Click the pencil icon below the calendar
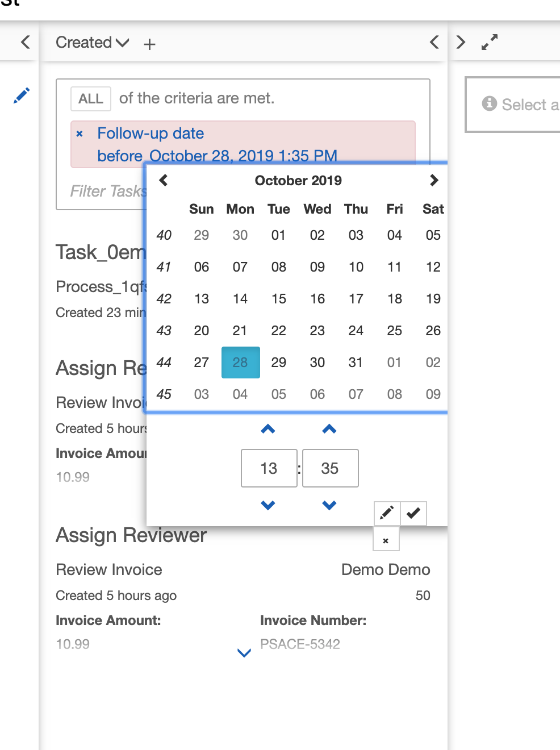This screenshot has width=560, height=750. [x=387, y=513]
